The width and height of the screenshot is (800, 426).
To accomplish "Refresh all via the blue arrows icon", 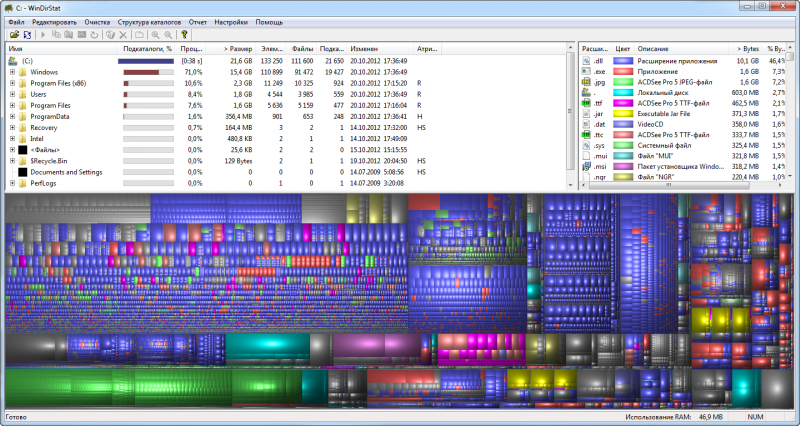I will 28,35.
